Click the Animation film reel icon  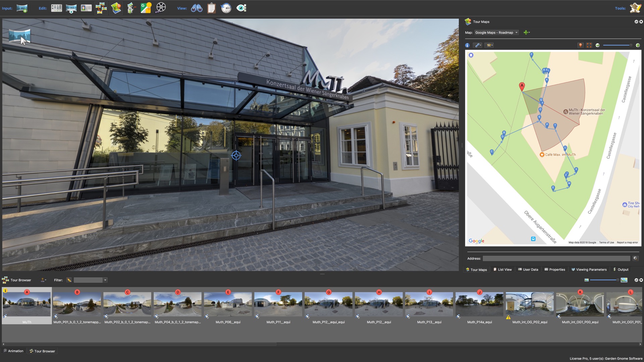tap(160, 8)
